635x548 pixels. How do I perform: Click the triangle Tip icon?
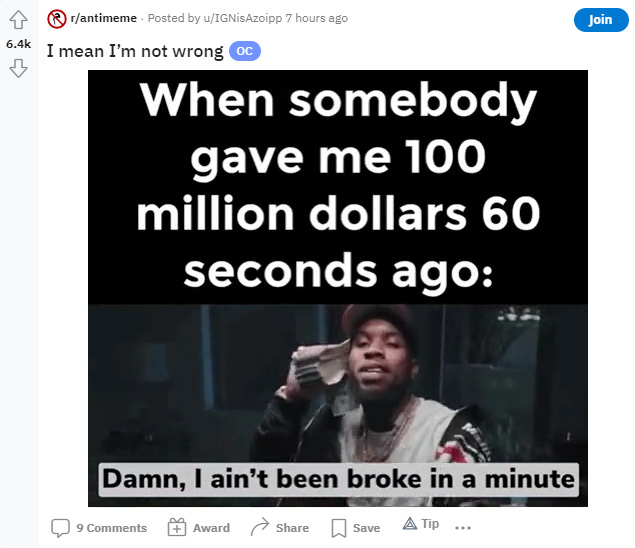[x=410, y=524]
